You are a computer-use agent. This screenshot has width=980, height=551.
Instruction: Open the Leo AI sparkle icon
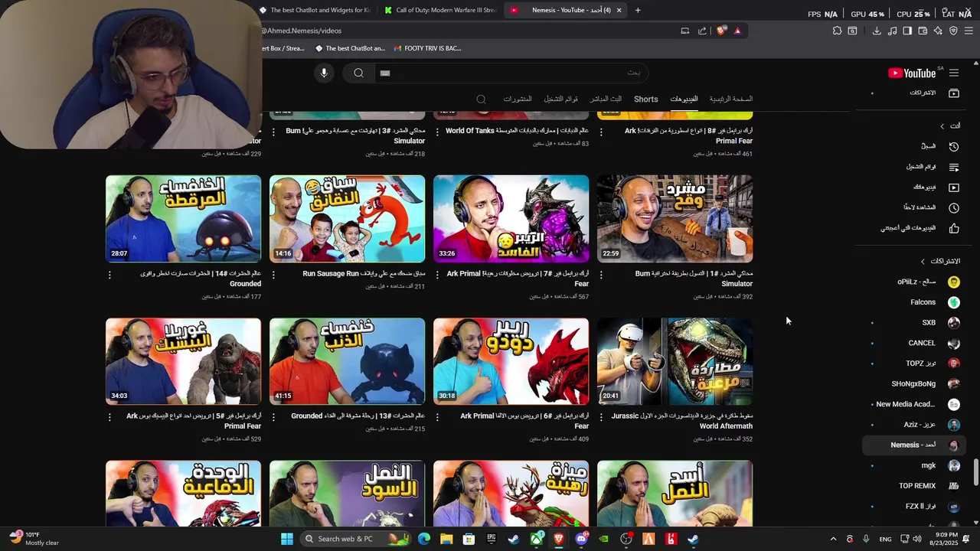click(938, 31)
